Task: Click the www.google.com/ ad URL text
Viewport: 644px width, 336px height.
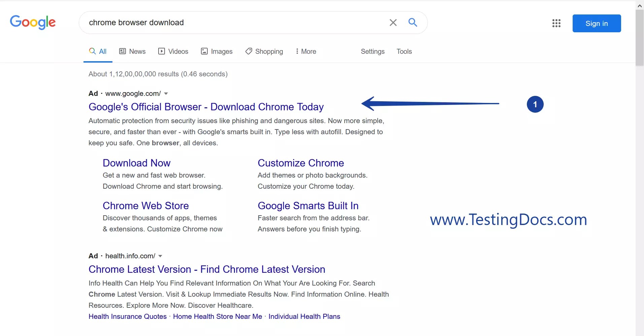Action: click(x=133, y=94)
